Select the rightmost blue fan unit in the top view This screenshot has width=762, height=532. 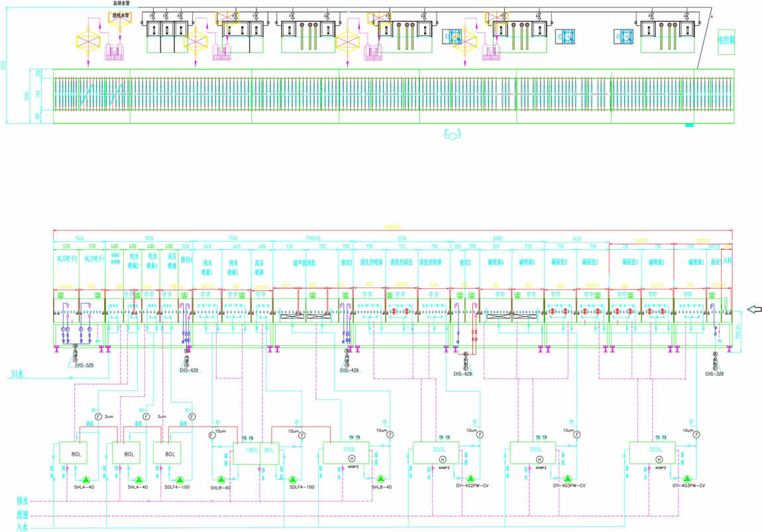pyautogui.click(x=625, y=37)
